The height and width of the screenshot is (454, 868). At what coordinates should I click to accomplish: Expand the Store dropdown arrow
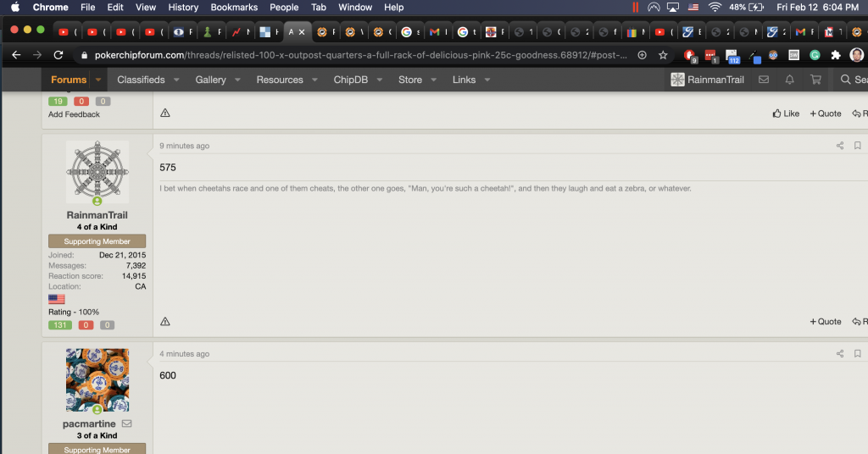[x=433, y=80]
